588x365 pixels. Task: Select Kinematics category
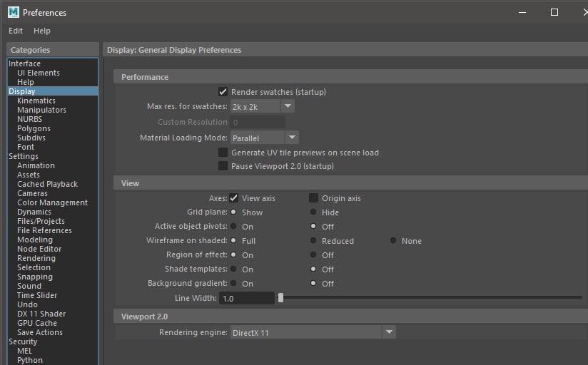pyautogui.click(x=53, y=101)
